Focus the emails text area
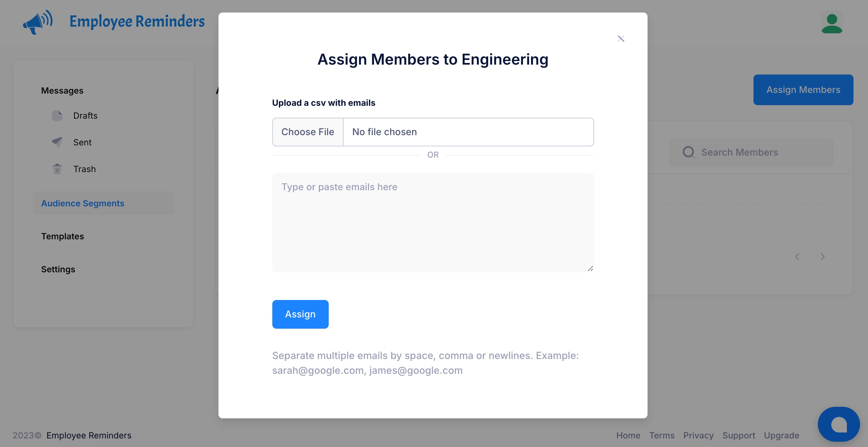This screenshot has width=868, height=447. click(x=433, y=222)
